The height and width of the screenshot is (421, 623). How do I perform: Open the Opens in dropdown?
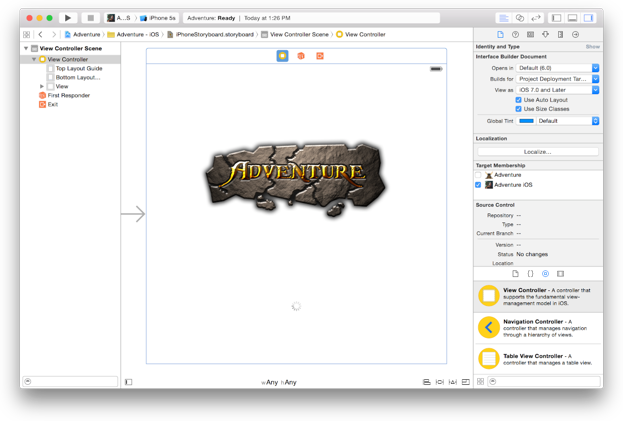click(x=557, y=68)
